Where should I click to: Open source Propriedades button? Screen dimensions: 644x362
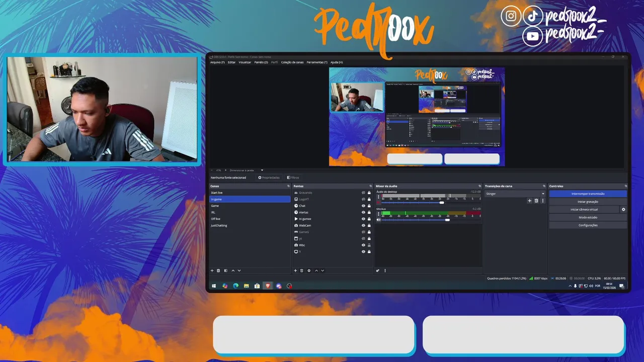pyautogui.click(x=269, y=177)
